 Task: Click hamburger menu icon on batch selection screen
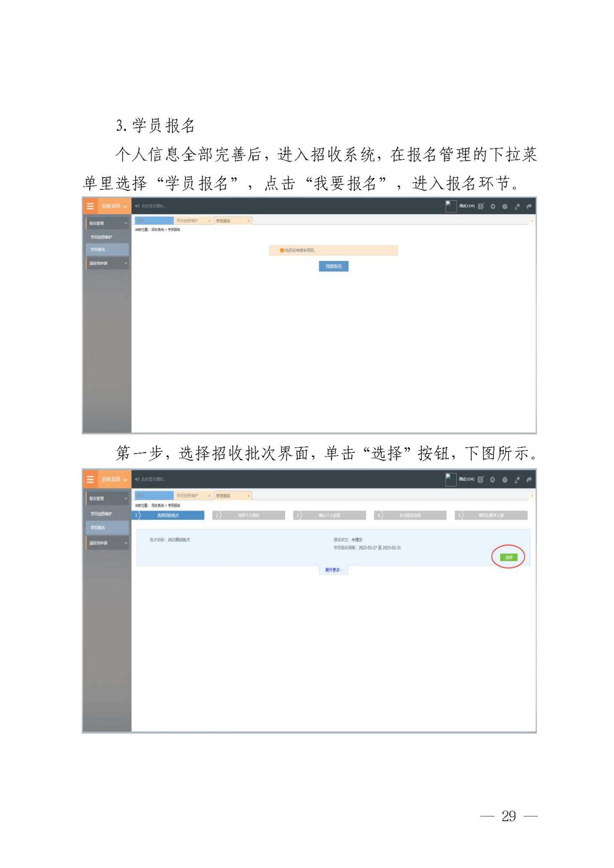(x=90, y=479)
